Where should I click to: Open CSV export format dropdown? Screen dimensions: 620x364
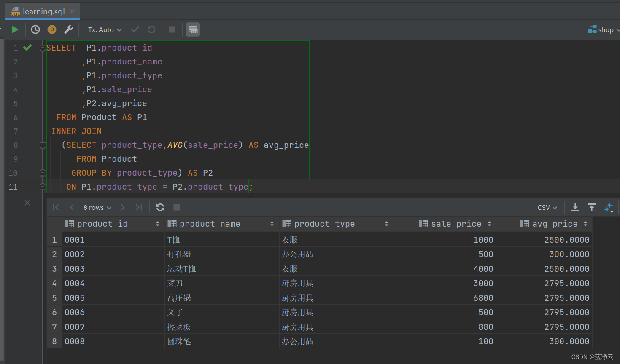point(547,208)
